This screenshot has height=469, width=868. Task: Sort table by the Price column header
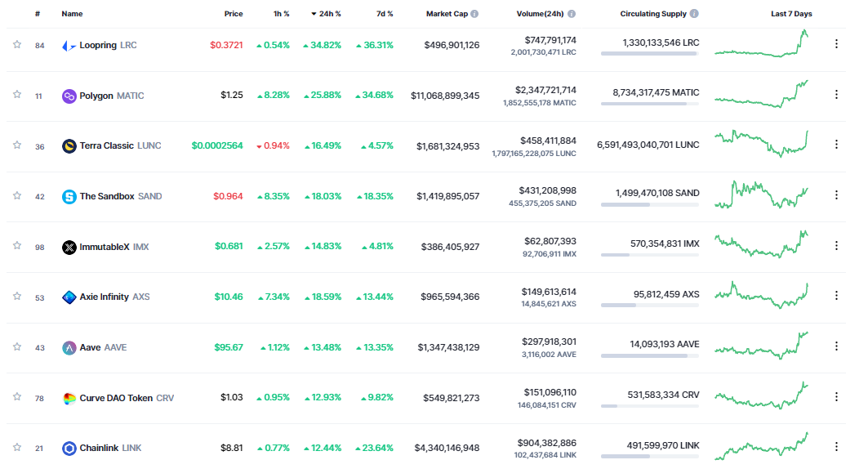tap(233, 14)
